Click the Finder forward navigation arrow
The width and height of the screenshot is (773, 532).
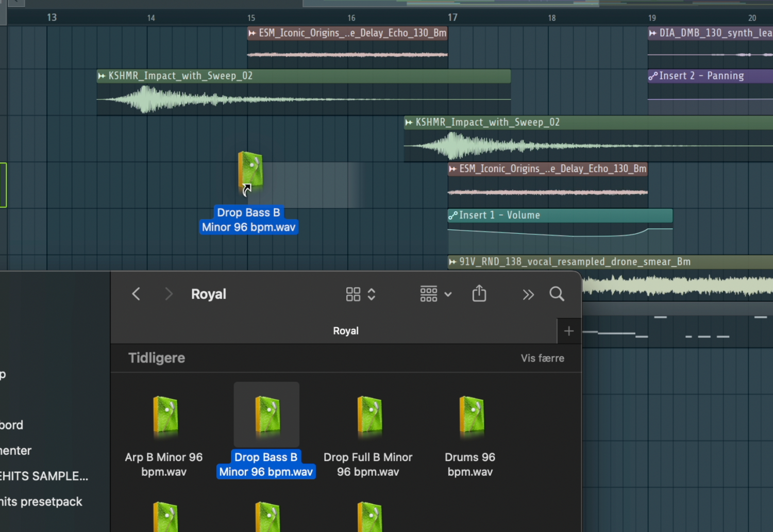click(x=169, y=294)
